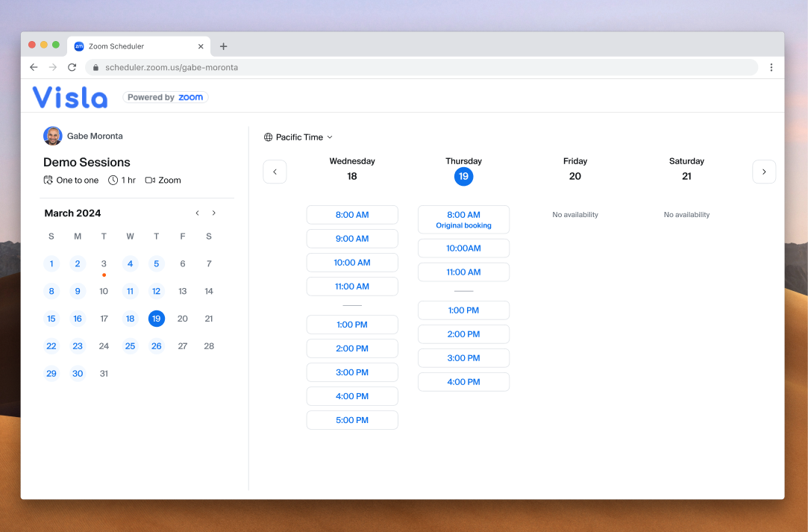Select Thursday 8:00 AM Original booking slot
Screen dimensions: 808x532
point(464,219)
